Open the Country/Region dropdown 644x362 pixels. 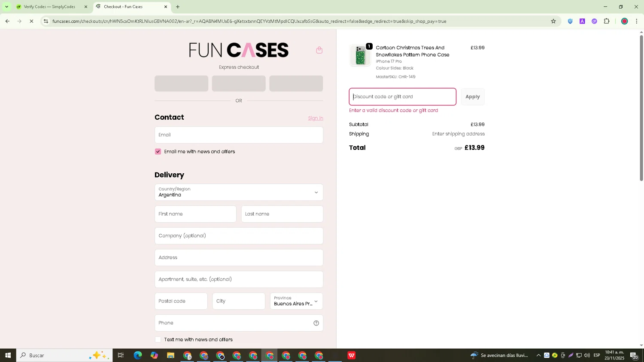(239, 192)
